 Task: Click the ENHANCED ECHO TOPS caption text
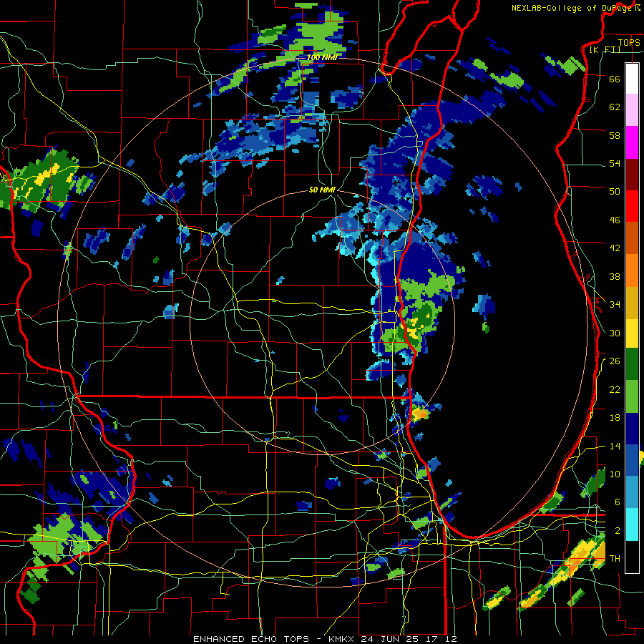pos(251,639)
